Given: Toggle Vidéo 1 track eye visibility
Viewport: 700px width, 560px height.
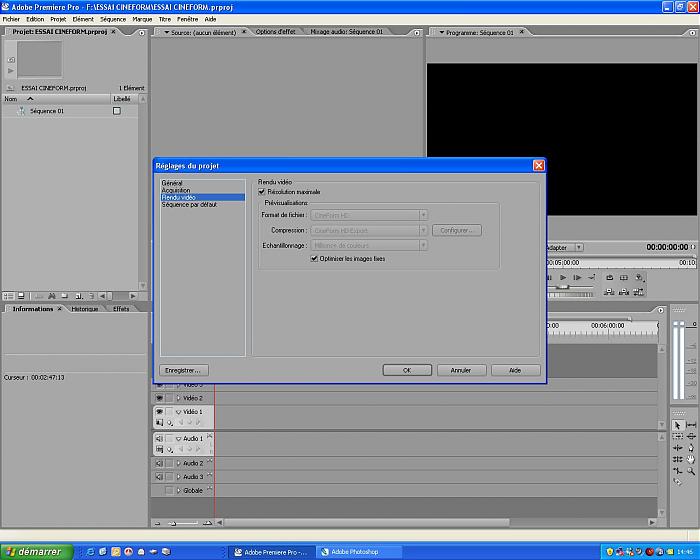Looking at the screenshot, I should 159,412.
